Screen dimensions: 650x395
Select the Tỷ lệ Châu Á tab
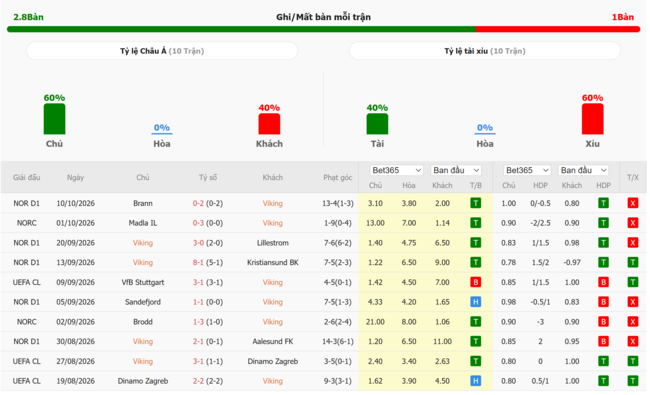coord(162,51)
